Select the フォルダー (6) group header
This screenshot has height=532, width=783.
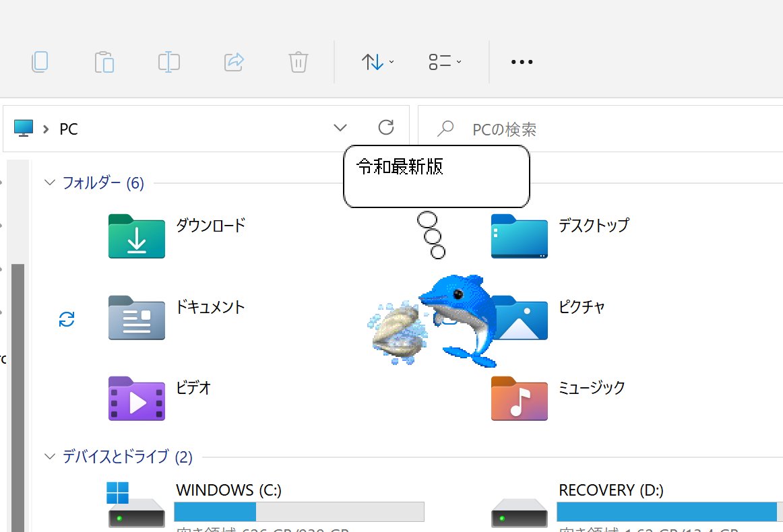point(103,182)
